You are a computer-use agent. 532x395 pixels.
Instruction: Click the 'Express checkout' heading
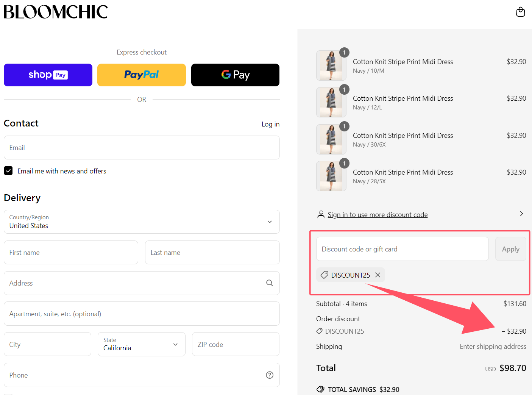[142, 52]
